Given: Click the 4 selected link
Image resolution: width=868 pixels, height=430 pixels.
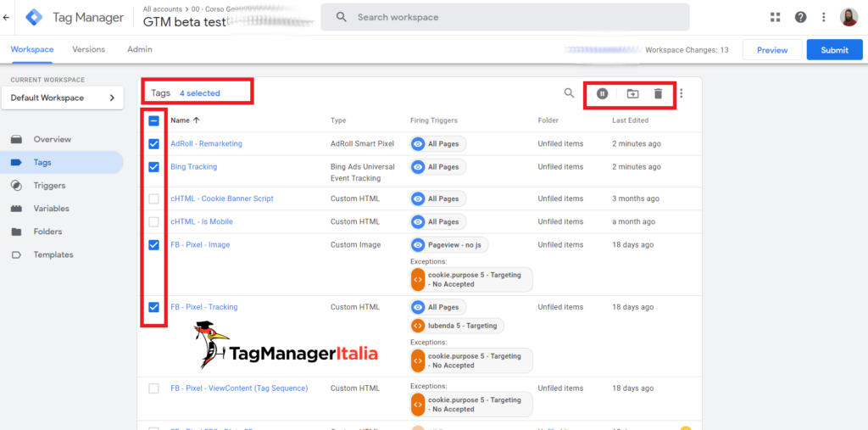Looking at the screenshot, I should (x=200, y=93).
